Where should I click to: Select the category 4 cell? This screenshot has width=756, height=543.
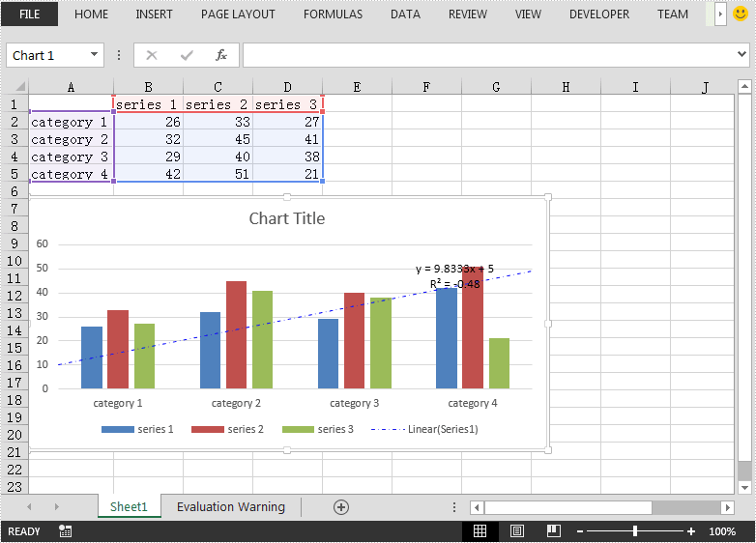point(71,174)
